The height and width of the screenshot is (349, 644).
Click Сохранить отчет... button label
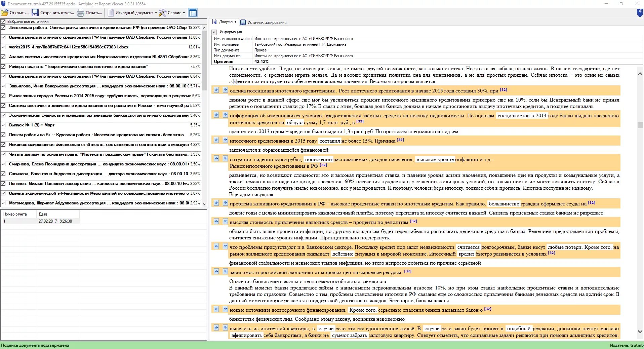coord(57,13)
